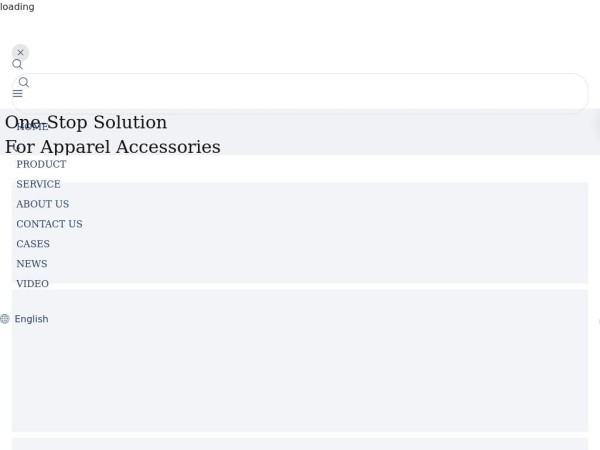Click the magnifier inside the search box
This screenshot has width=600, height=450.
(24, 82)
